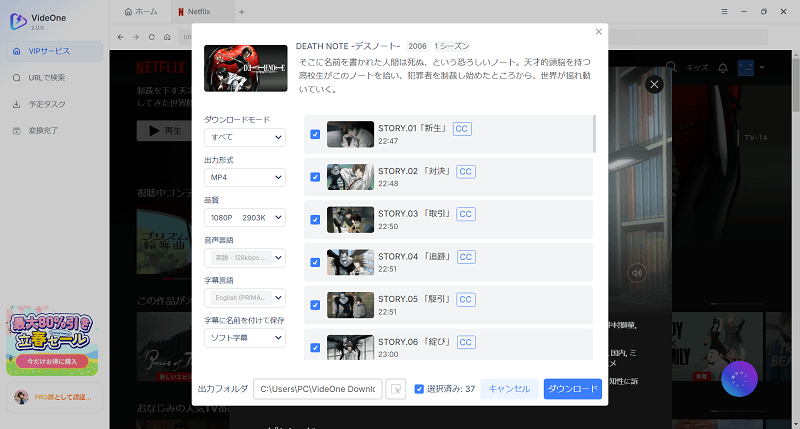This screenshot has width=800, height=429.
Task: Uncheck the STORY.01 episode checkbox
Action: tap(315, 135)
